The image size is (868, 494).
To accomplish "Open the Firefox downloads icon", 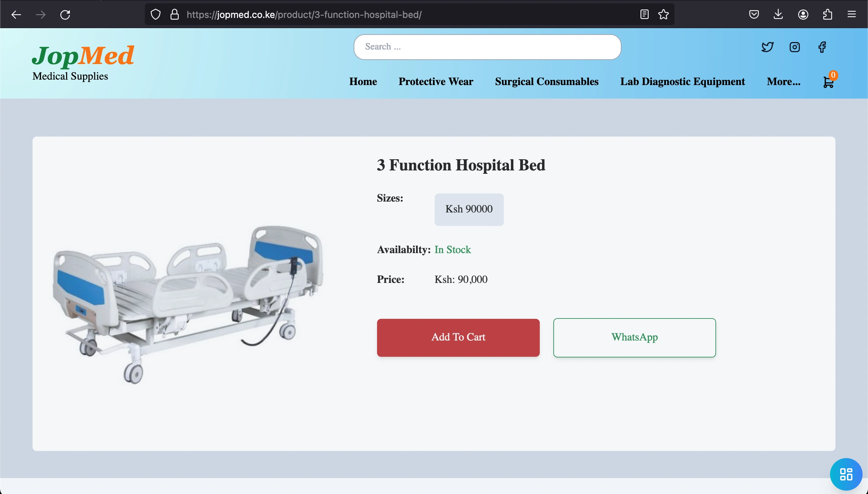I will click(778, 14).
